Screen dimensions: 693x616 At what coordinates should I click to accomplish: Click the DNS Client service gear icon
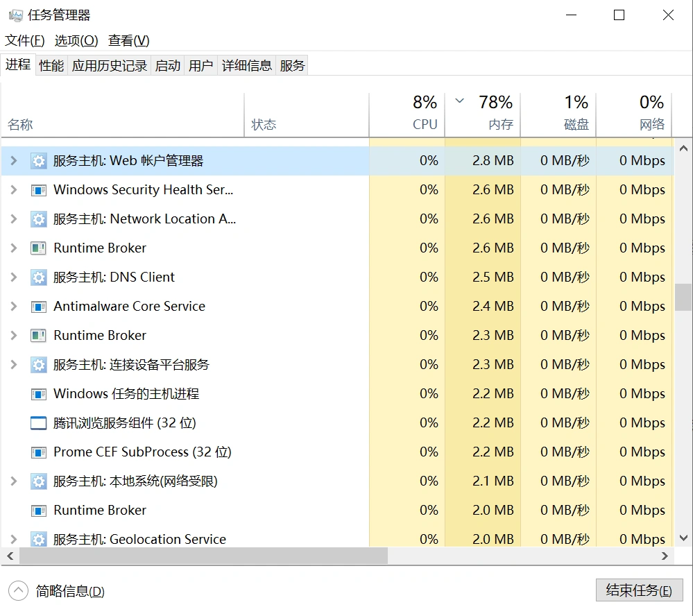38,277
